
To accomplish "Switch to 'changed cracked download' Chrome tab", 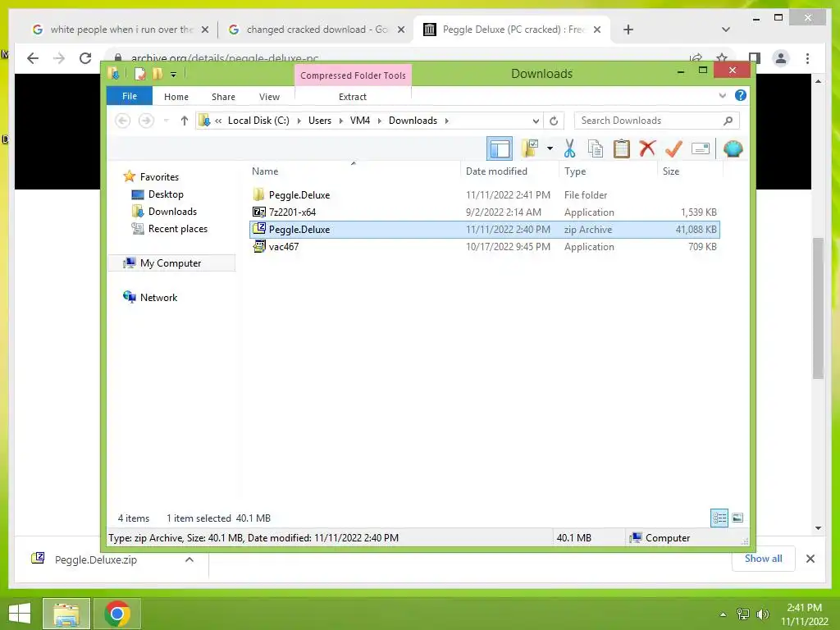I will tap(316, 30).
